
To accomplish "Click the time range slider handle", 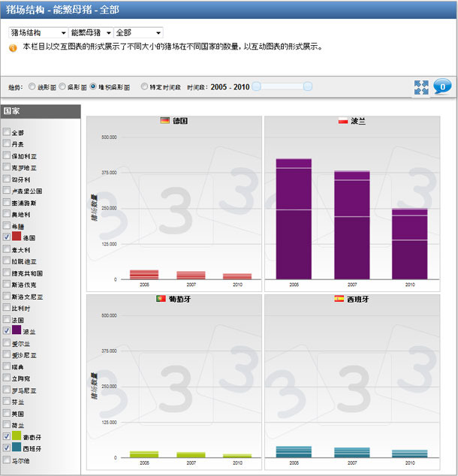I will (256, 86).
